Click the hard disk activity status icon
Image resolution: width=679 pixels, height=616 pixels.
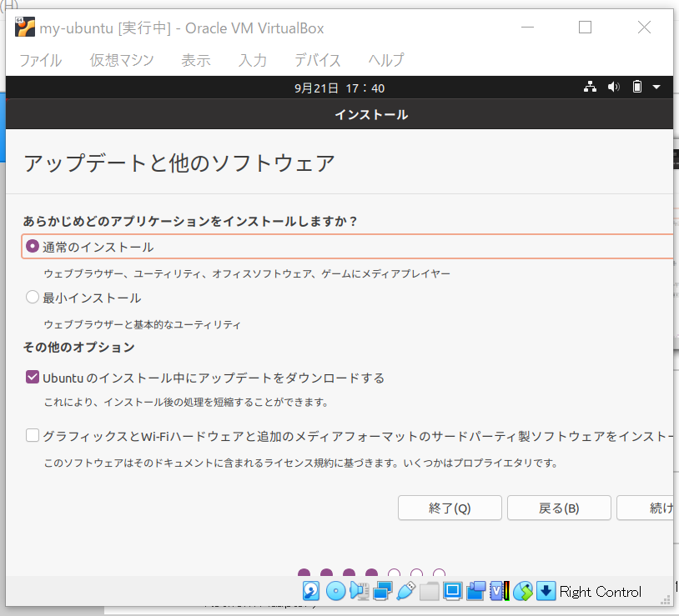pyautogui.click(x=311, y=591)
